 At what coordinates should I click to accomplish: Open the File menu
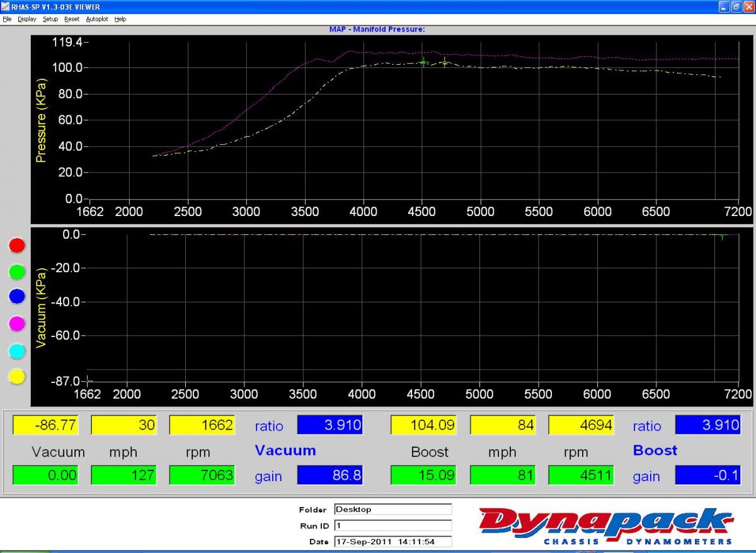point(7,19)
